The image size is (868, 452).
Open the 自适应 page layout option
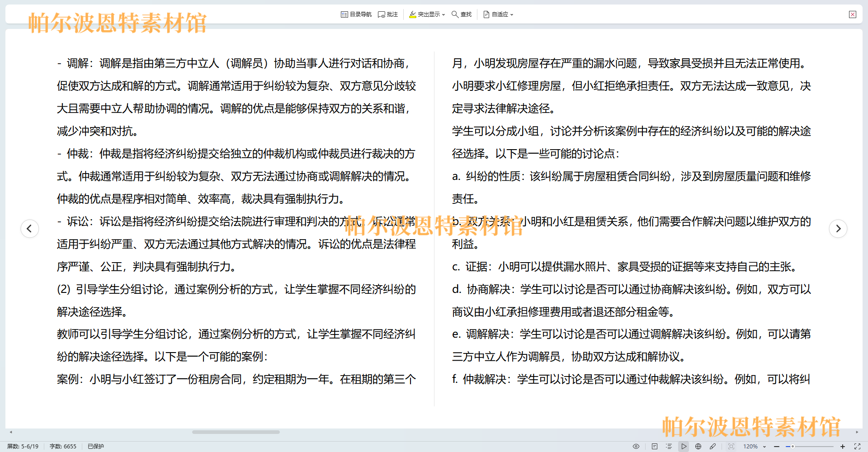(496, 14)
